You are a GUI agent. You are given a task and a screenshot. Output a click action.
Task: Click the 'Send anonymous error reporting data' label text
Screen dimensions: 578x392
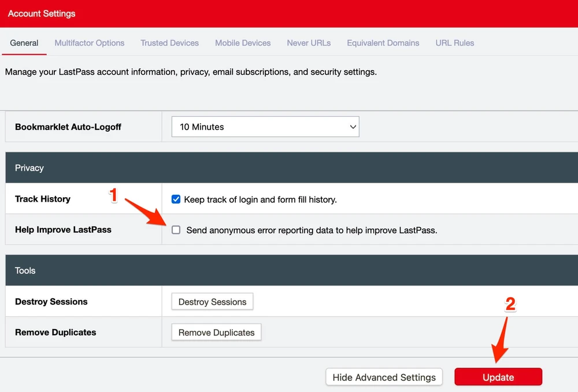(x=312, y=230)
